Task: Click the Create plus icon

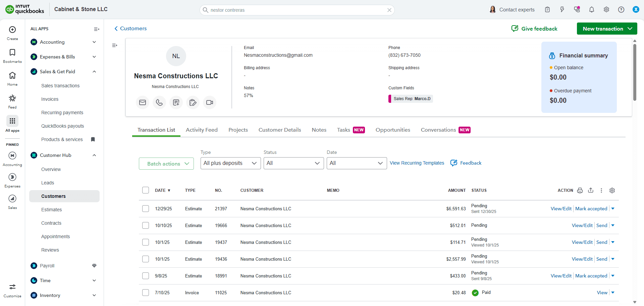Action: point(12,30)
